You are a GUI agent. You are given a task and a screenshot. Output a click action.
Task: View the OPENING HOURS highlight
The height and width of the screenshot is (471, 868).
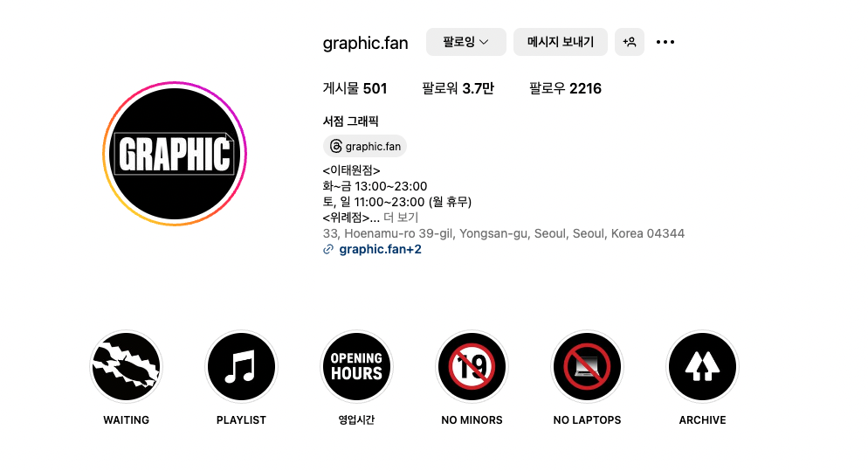356,366
